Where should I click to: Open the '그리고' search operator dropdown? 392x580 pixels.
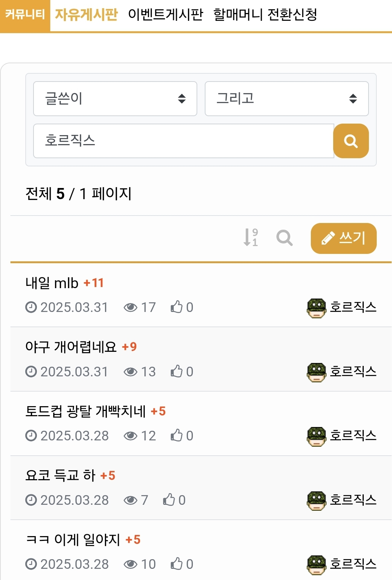pos(287,99)
